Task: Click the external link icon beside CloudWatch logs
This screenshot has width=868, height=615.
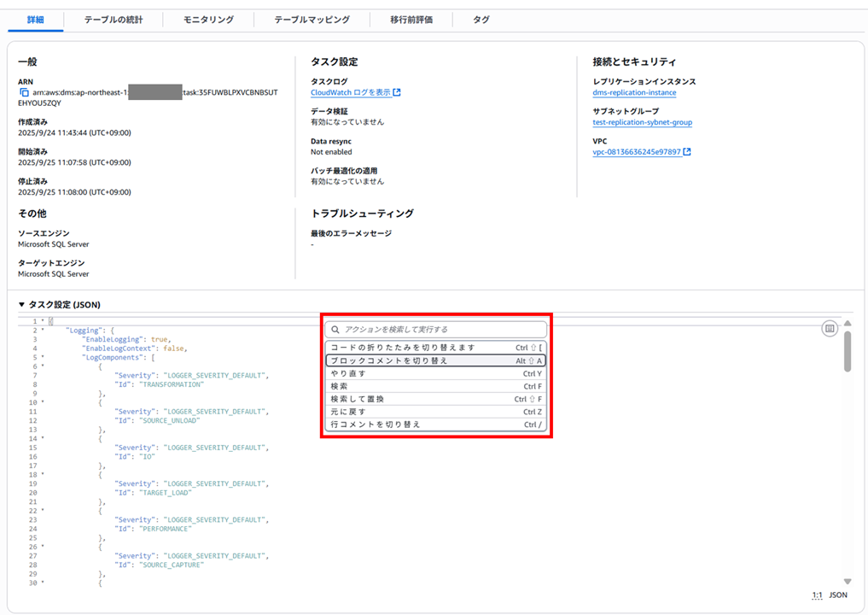Action: pos(397,92)
